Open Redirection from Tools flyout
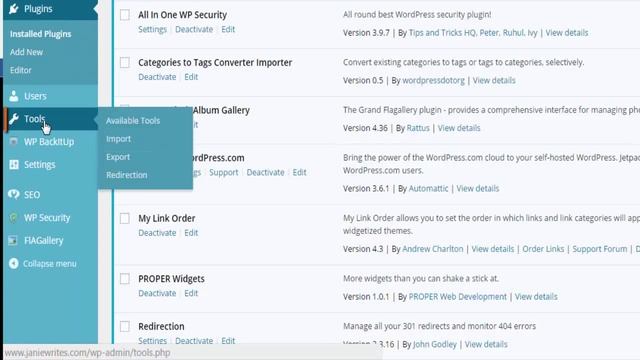Image resolution: width=640 pixels, height=360 pixels. click(x=127, y=175)
